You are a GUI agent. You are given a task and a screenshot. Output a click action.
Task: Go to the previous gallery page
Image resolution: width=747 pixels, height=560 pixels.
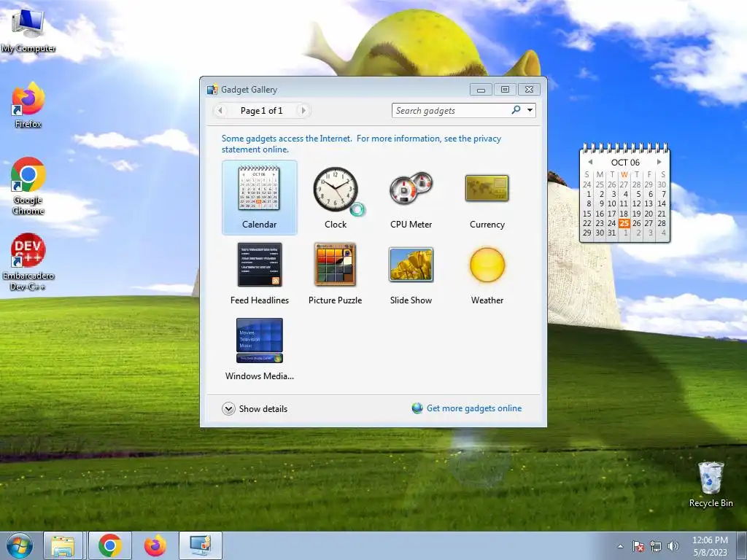coord(220,111)
